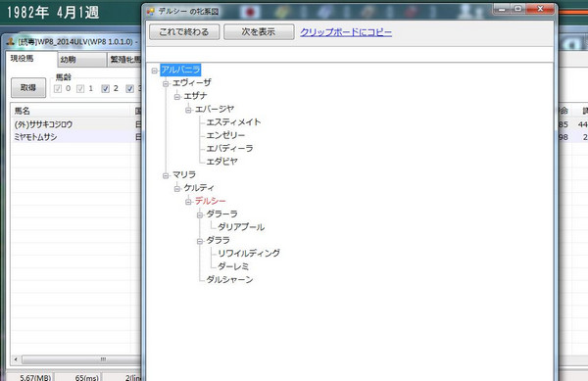The height and width of the screenshot is (381, 588).
Task: Open the クリップボードにコピー link
Action: pos(346,32)
